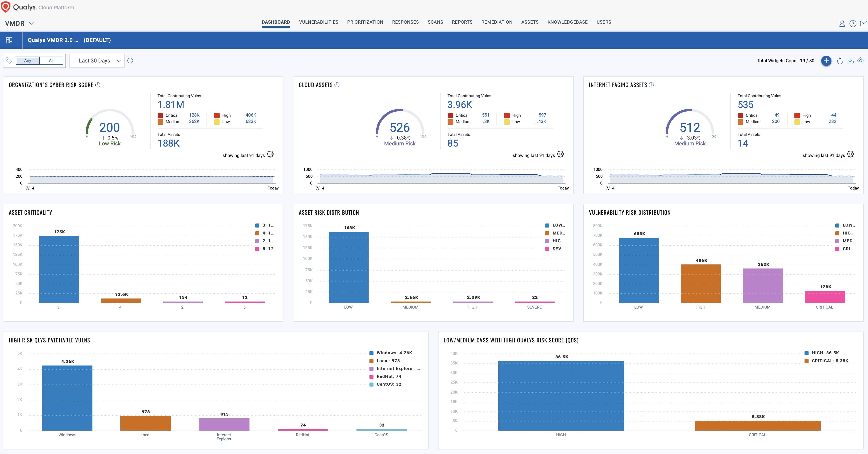Click the info button next to Organization's Cyber Risk Score
Image resolution: width=868 pixels, height=454 pixels.
click(97, 85)
